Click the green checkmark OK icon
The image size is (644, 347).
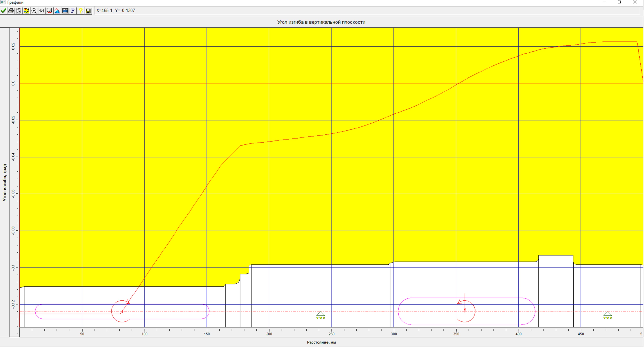[x=4, y=11]
